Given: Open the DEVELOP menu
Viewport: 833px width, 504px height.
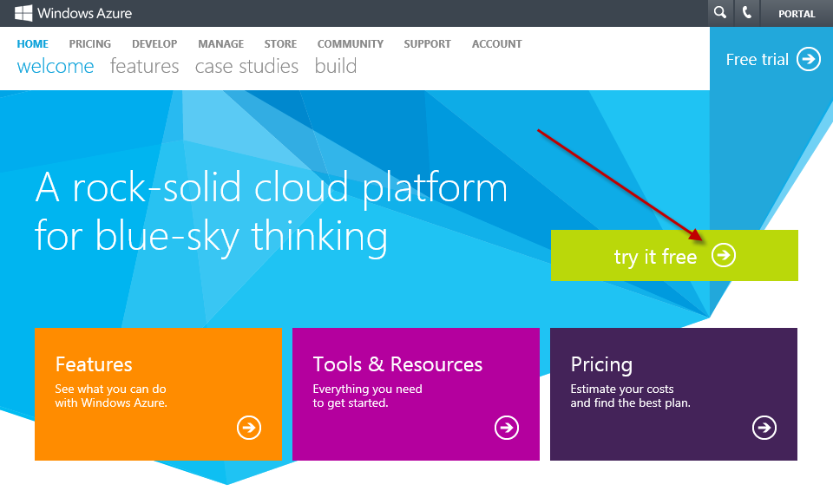Looking at the screenshot, I should [154, 44].
